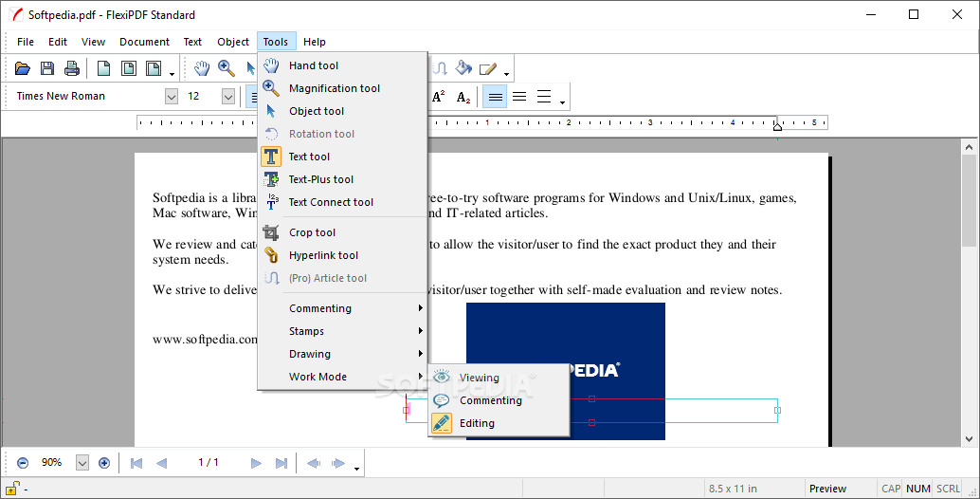Click the zoom in plus icon
This screenshot has width=980, height=499.
pyautogui.click(x=104, y=463)
